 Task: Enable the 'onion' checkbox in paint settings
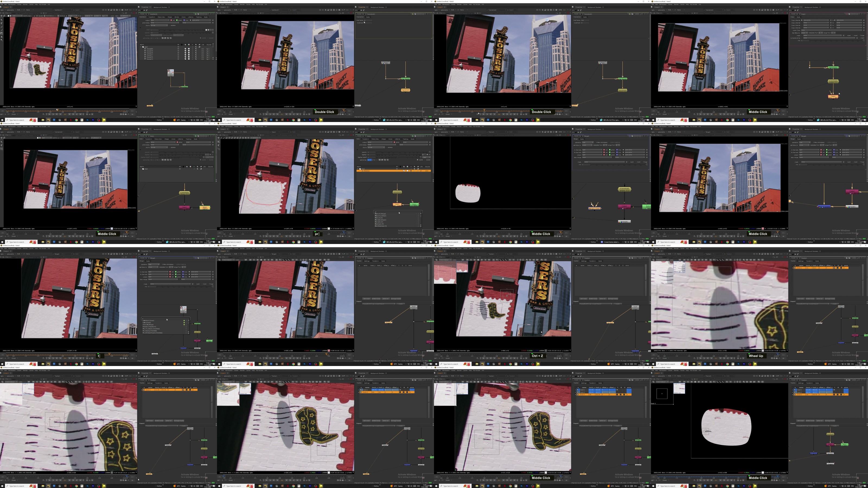110,16
